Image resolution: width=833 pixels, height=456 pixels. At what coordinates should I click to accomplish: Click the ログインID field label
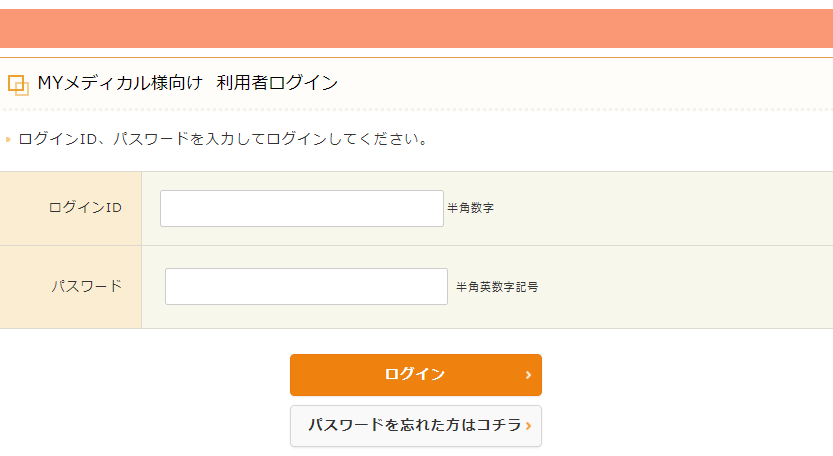[85, 208]
